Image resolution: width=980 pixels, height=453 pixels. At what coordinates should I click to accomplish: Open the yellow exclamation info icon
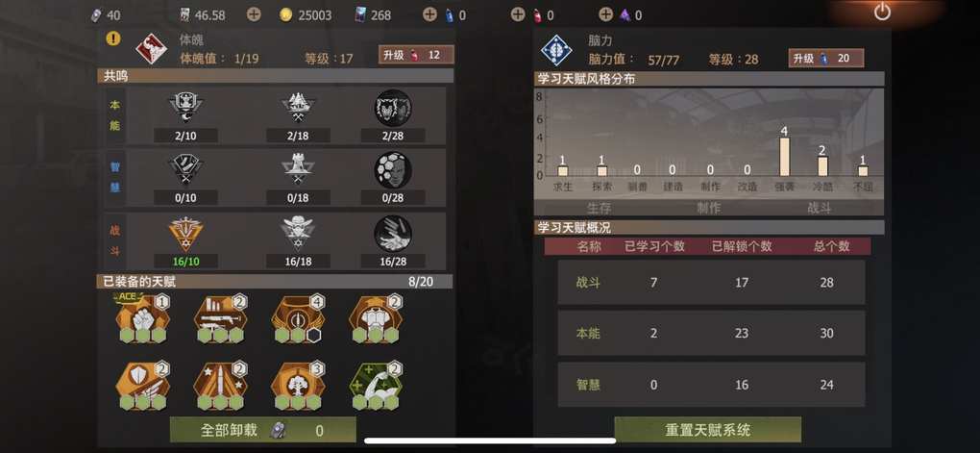click(x=113, y=38)
